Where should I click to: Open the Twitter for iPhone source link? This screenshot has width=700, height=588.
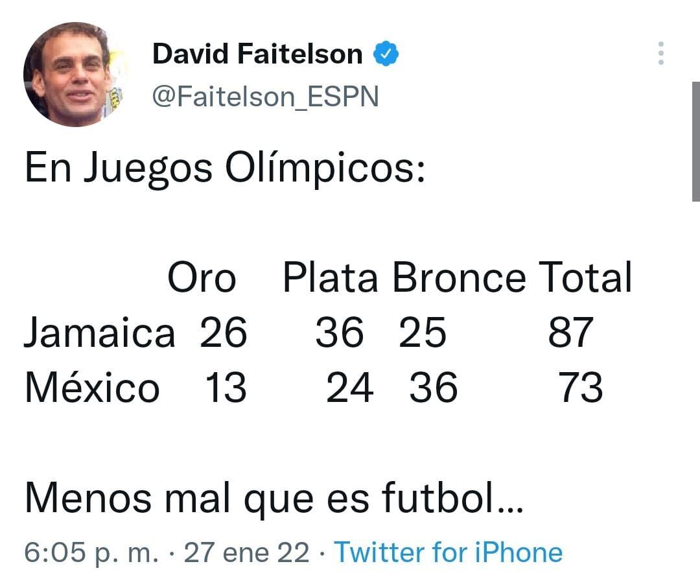(448, 552)
